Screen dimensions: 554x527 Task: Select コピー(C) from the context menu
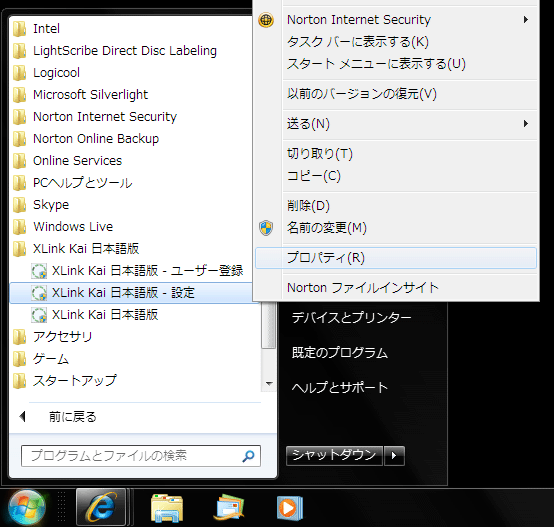(x=396, y=176)
